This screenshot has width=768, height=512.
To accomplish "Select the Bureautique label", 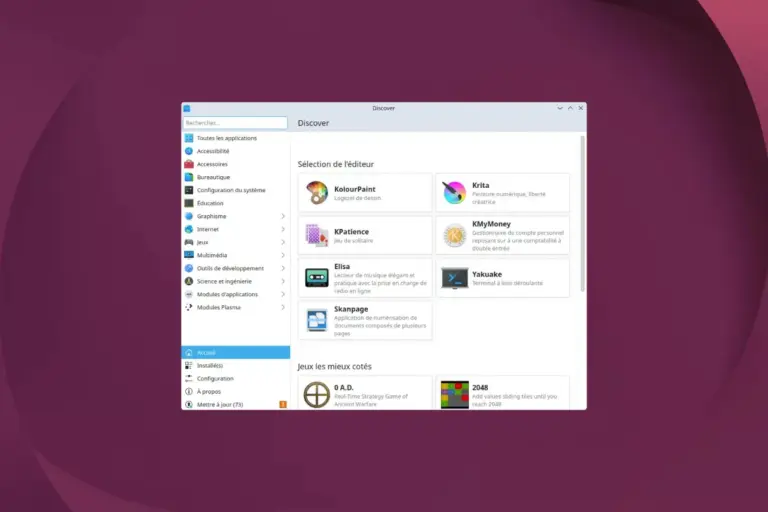I will (213, 177).
